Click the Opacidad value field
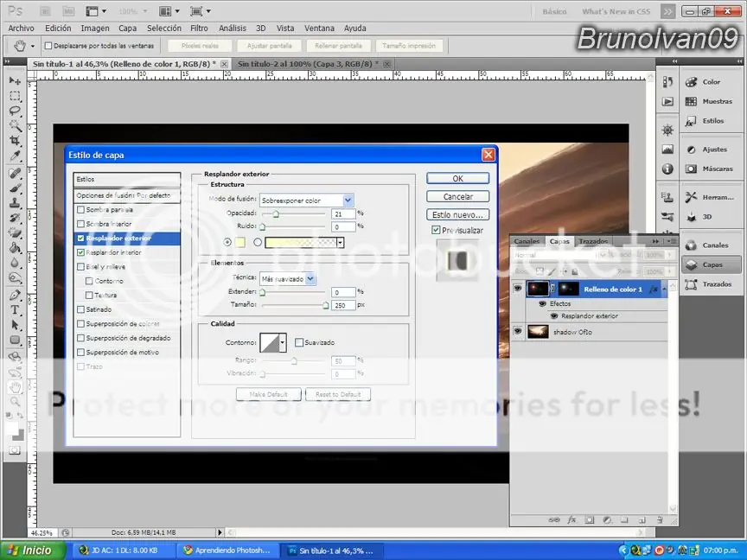Screen dimensions: 747x560 pyautogui.click(x=343, y=213)
